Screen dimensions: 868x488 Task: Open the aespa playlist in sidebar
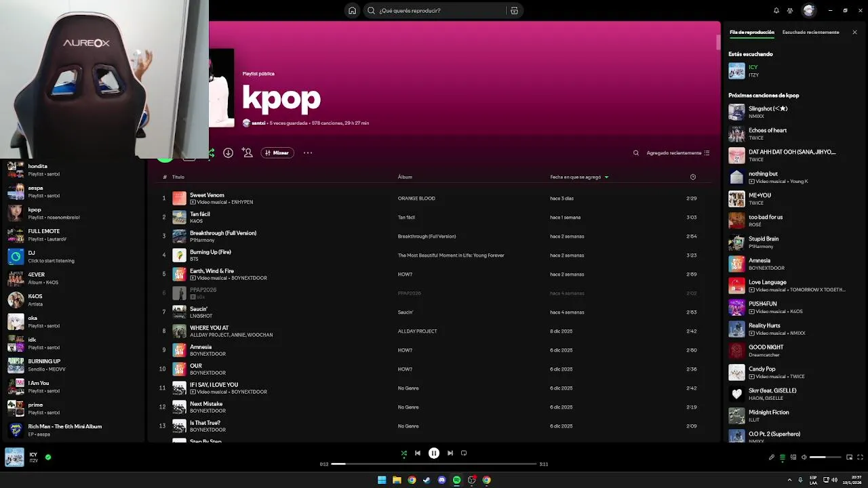point(73,191)
